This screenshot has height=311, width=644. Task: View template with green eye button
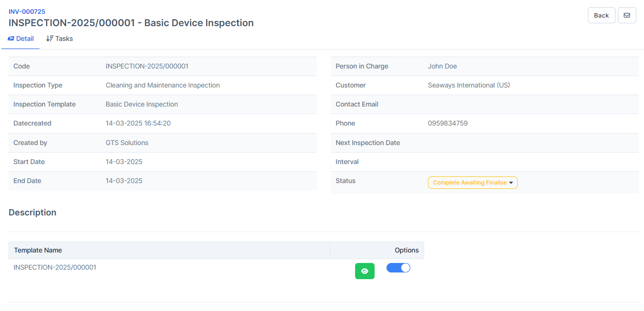(365, 271)
